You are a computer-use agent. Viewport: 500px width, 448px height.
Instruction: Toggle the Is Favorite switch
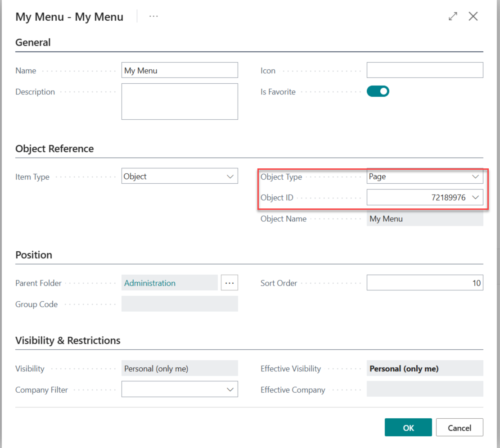click(378, 91)
